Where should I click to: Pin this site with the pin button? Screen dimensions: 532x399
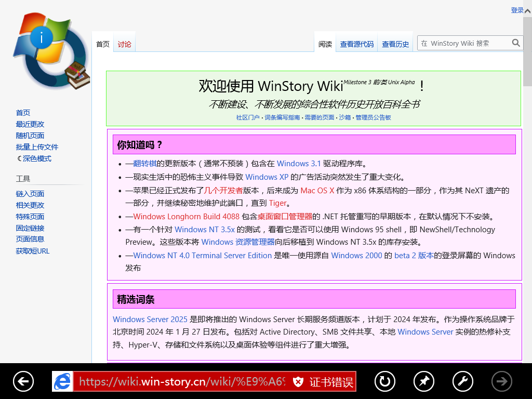[x=424, y=381]
